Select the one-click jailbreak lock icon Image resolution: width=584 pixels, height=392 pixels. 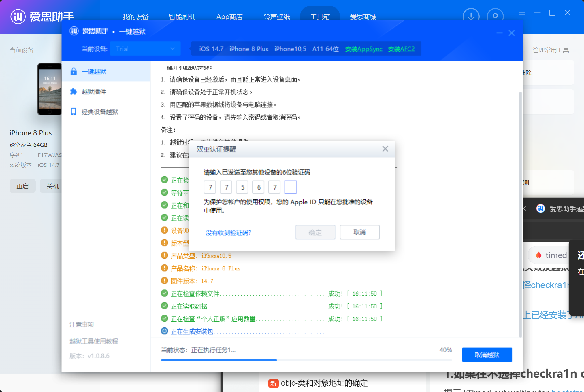(74, 71)
